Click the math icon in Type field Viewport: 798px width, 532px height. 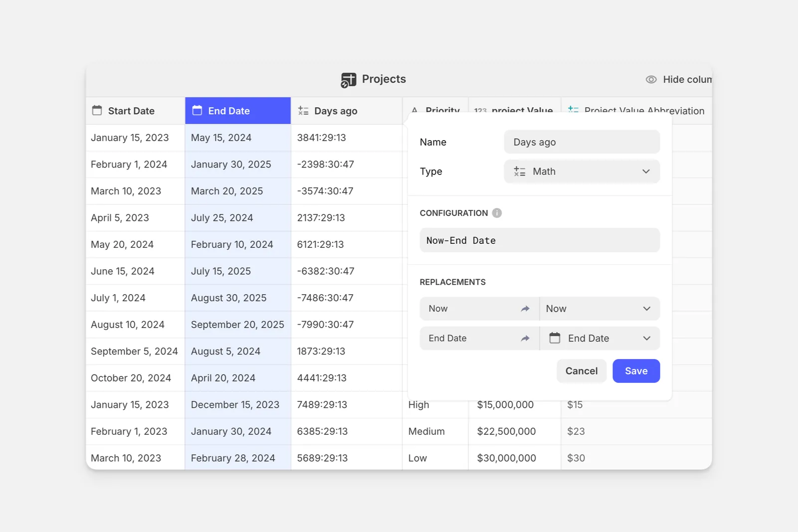click(520, 172)
